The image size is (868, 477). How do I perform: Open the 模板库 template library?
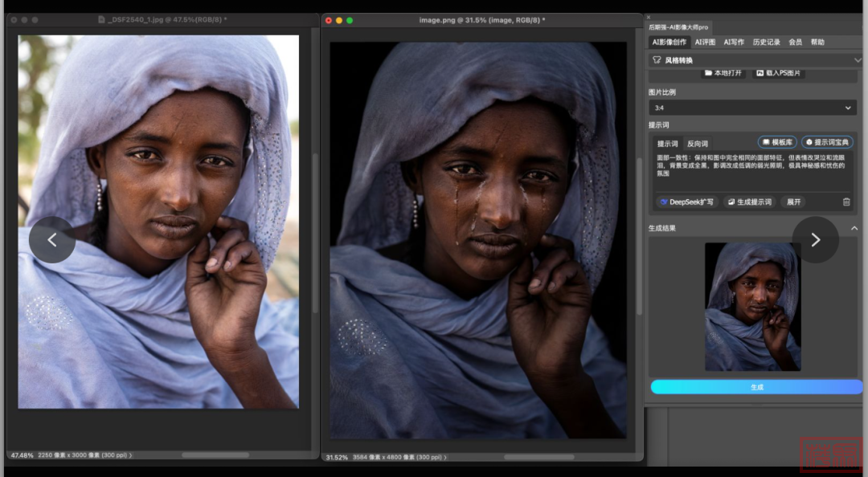pyautogui.click(x=777, y=142)
